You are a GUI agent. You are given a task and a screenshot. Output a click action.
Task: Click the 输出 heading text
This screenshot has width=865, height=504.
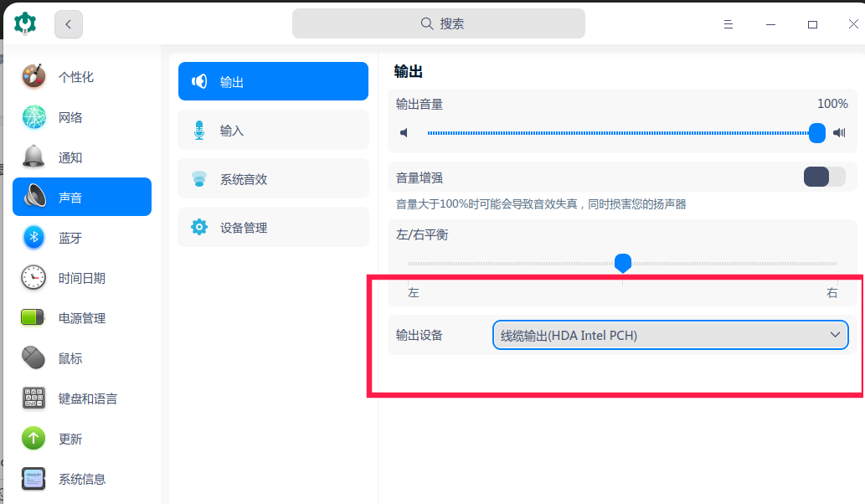pos(409,72)
